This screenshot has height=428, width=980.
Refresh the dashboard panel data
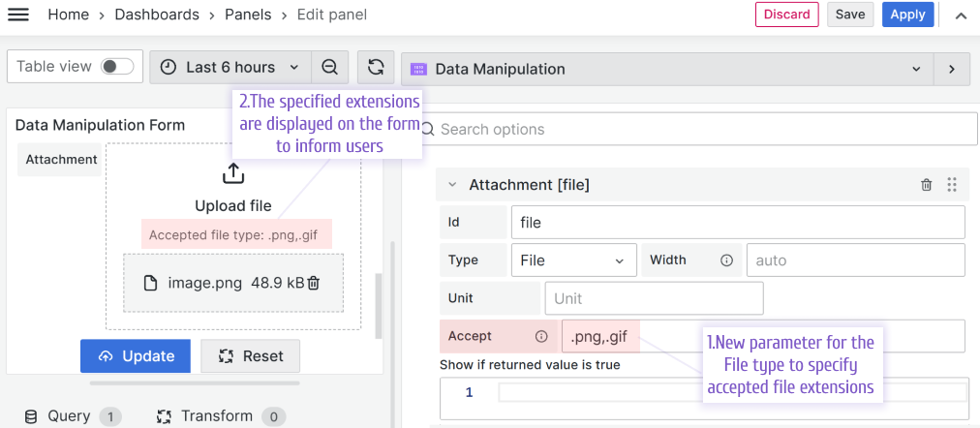click(376, 67)
